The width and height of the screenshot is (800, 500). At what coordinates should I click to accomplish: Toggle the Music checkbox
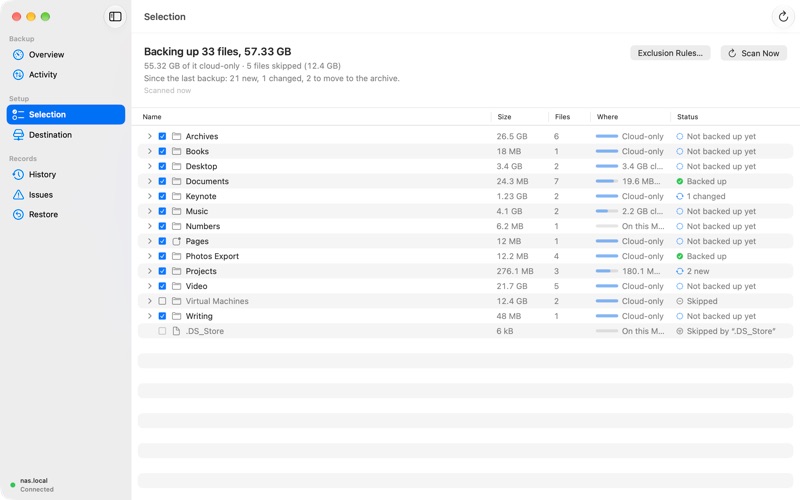pyautogui.click(x=162, y=211)
